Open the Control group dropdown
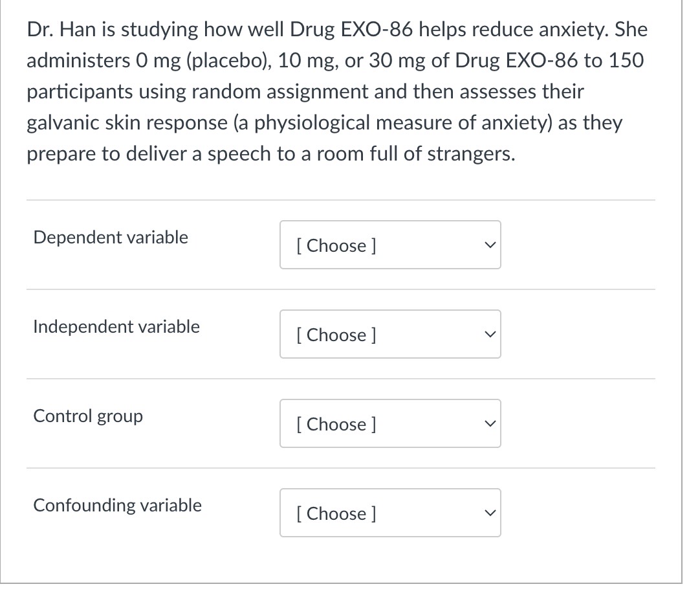 tap(390, 423)
